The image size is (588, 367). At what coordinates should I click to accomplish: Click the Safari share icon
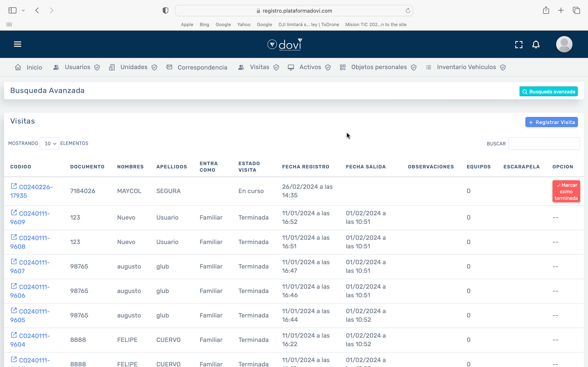(x=546, y=10)
